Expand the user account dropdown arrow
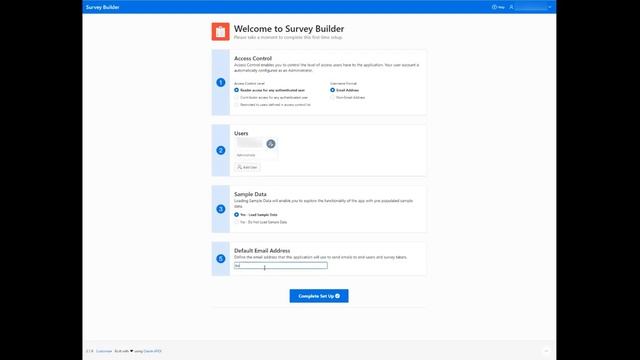This screenshot has height=360, width=640. (549, 7)
